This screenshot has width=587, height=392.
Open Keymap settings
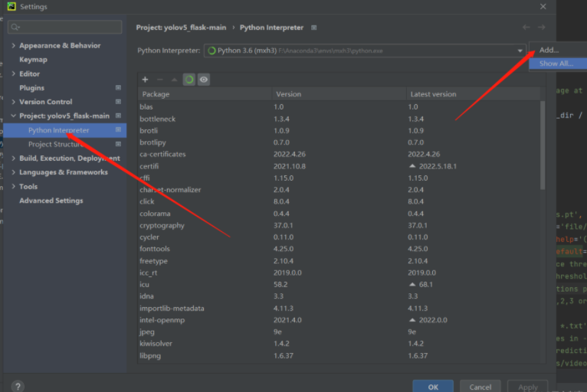33,60
